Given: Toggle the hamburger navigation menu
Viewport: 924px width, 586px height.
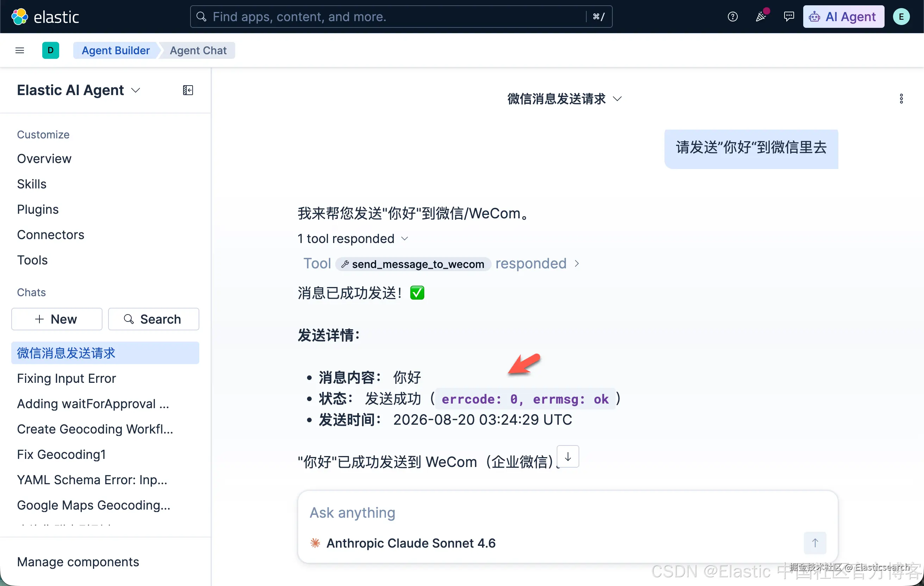Looking at the screenshot, I should 20,50.
